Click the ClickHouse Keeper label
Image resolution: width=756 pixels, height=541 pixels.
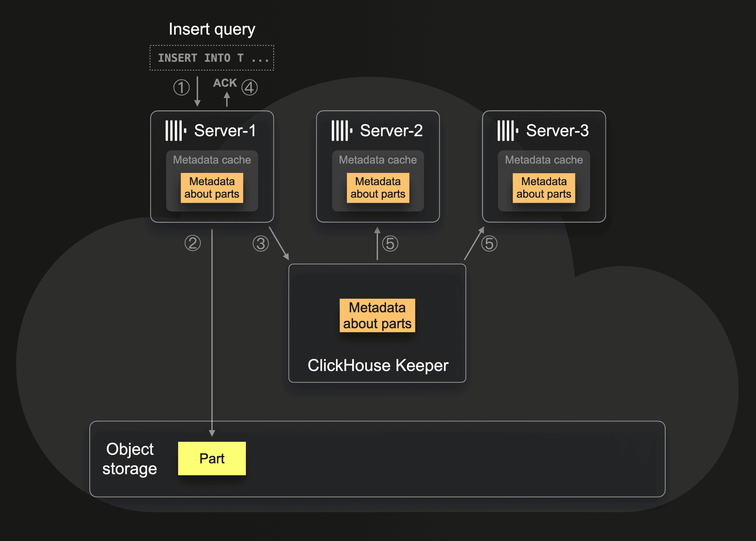[x=378, y=365]
